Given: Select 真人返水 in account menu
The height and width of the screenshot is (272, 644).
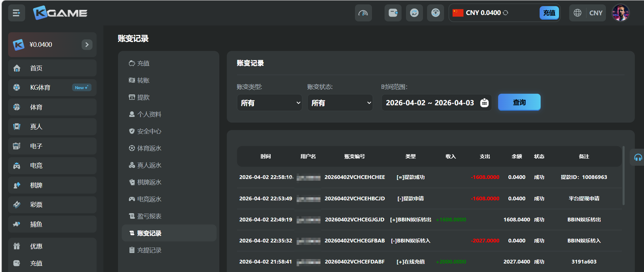Looking at the screenshot, I should (169, 165).
